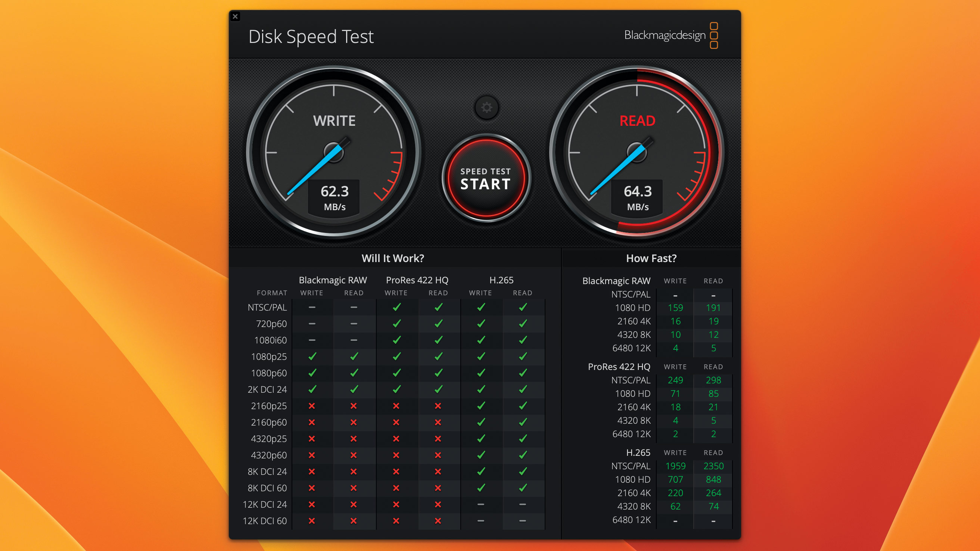Click the Blackmagic RAW read dash for 720p60
980x551 pixels.
(x=354, y=324)
